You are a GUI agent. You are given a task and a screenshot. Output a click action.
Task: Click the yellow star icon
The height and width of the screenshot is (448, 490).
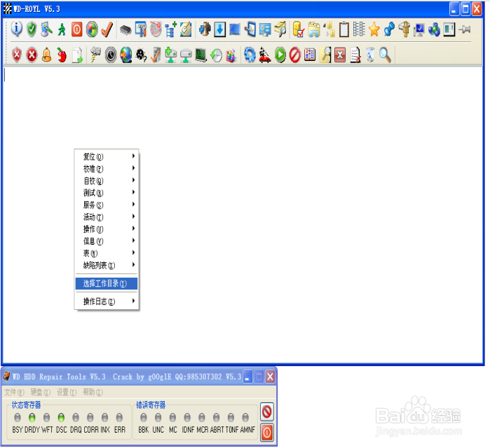tap(374, 29)
